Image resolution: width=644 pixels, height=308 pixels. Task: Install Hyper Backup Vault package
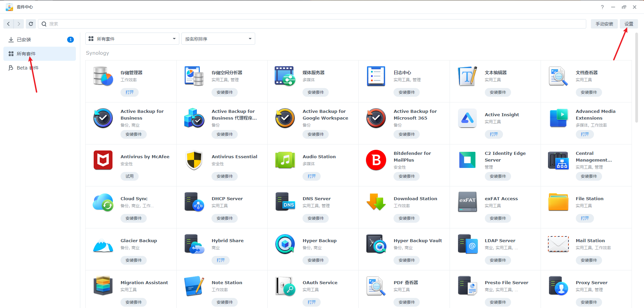pos(407,260)
